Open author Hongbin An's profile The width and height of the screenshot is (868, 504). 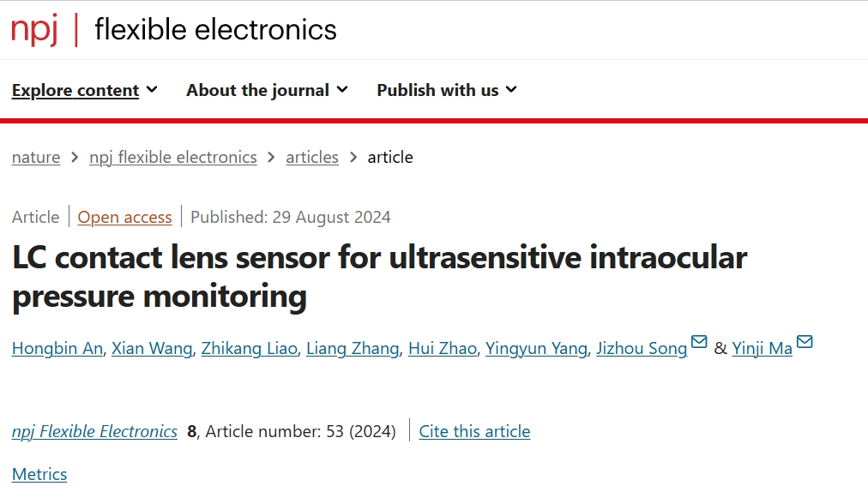coord(57,348)
